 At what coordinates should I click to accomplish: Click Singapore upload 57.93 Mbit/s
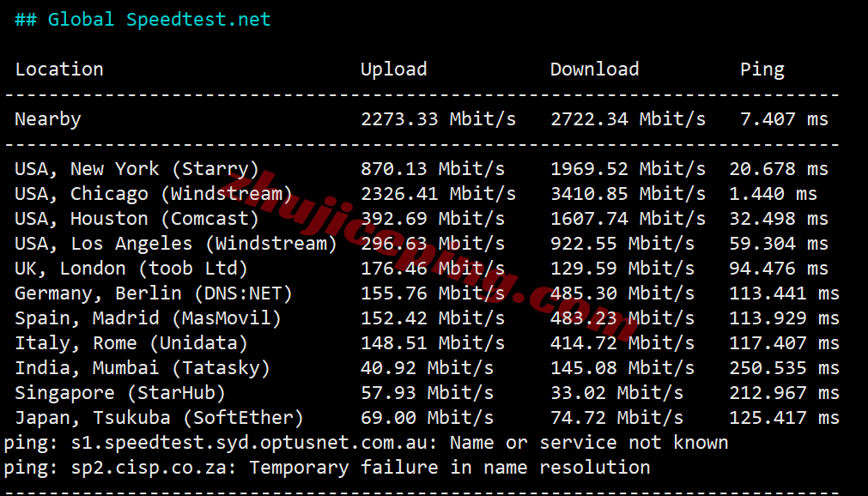(x=428, y=393)
